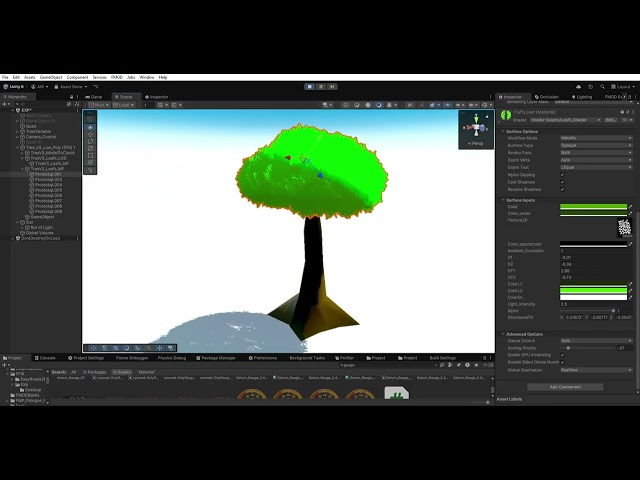Open the version control icon beside Asset Store
The image size is (640, 480).
pyautogui.click(x=96, y=87)
